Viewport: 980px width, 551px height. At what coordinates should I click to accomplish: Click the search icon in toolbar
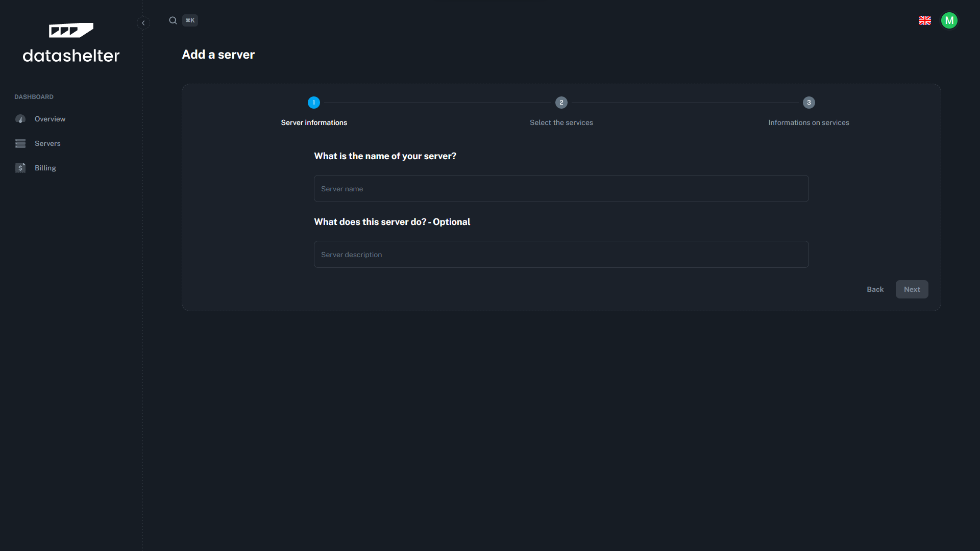point(173,20)
